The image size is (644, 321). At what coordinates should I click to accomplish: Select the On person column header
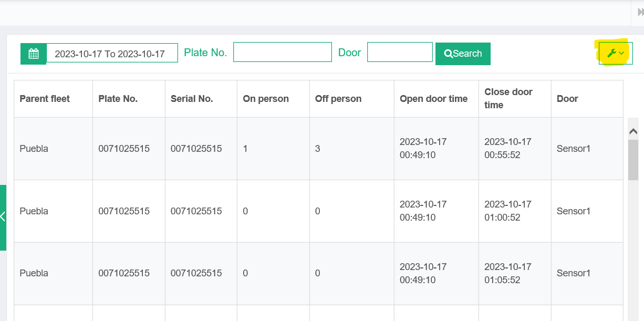[266, 99]
